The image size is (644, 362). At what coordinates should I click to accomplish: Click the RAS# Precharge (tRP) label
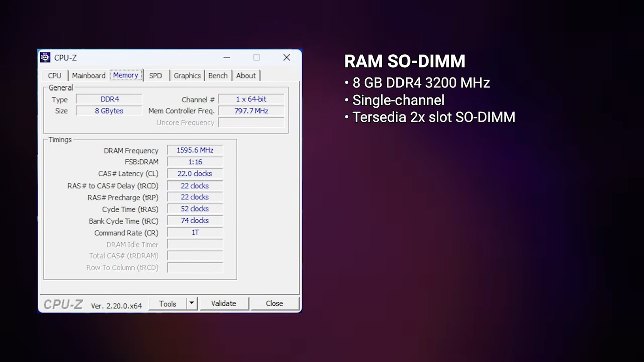[123, 198]
